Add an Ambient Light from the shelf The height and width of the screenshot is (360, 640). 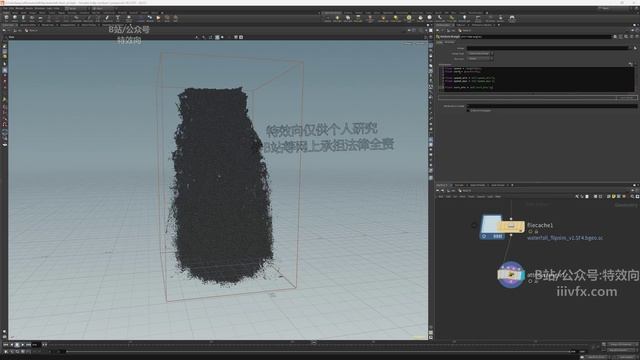tap(464, 18)
